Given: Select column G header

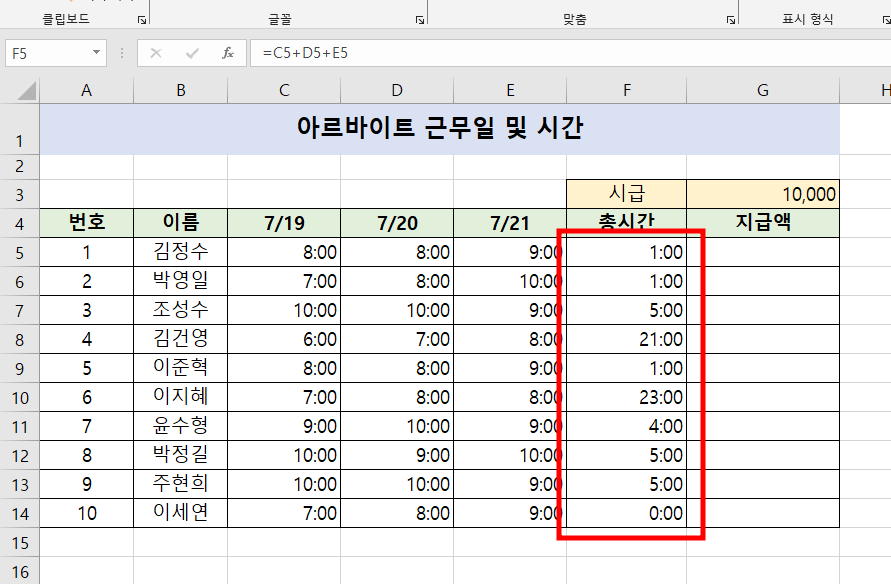Looking at the screenshot, I should [x=763, y=90].
